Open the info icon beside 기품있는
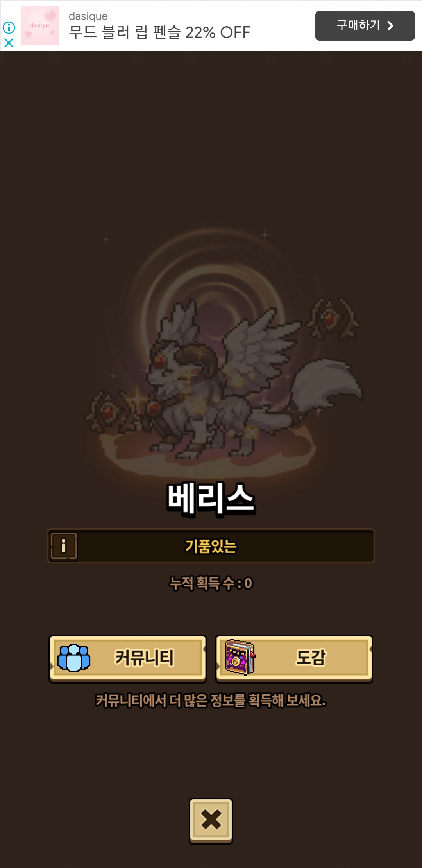The image size is (422, 868). pos(64,546)
